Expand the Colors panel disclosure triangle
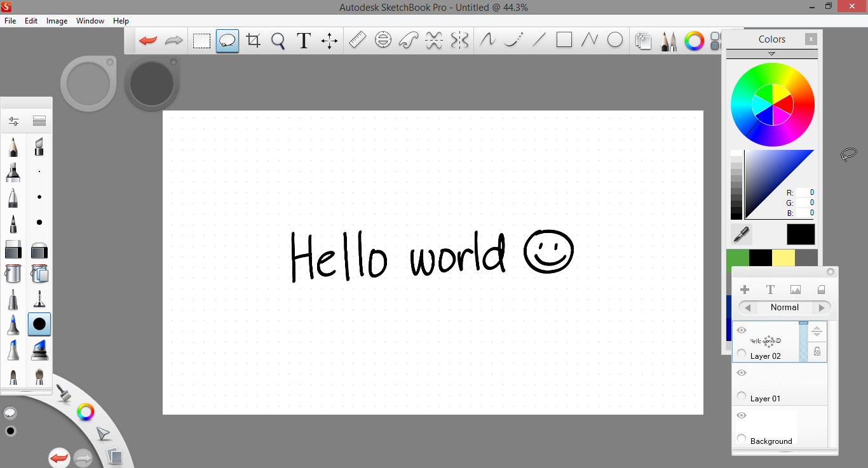The image size is (868, 468). 771,54
